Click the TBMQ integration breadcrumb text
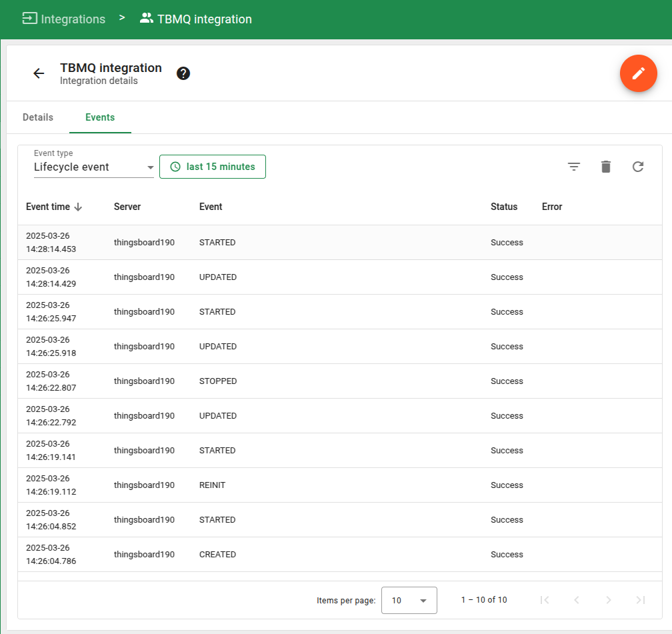The height and width of the screenshot is (634, 672). pos(205,19)
